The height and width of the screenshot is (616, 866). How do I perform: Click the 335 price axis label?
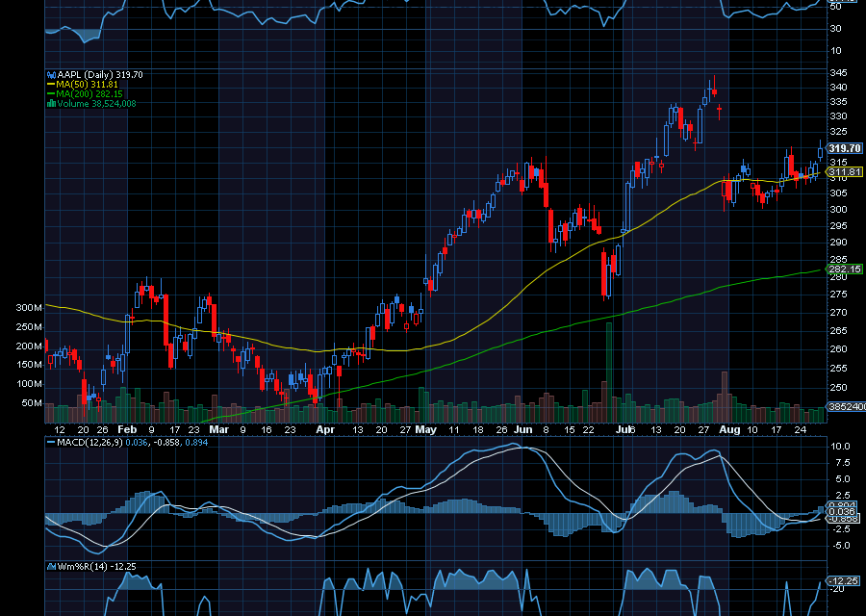838,102
